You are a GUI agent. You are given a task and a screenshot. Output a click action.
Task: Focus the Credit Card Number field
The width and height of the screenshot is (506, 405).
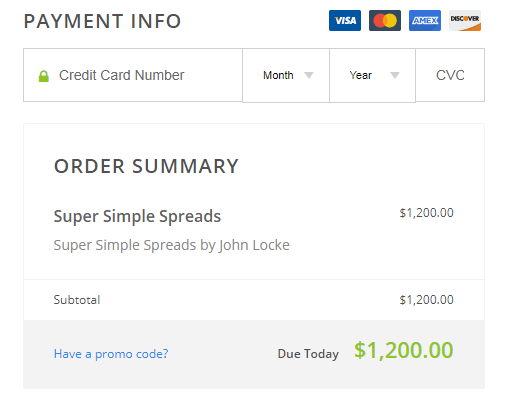pyautogui.click(x=133, y=75)
